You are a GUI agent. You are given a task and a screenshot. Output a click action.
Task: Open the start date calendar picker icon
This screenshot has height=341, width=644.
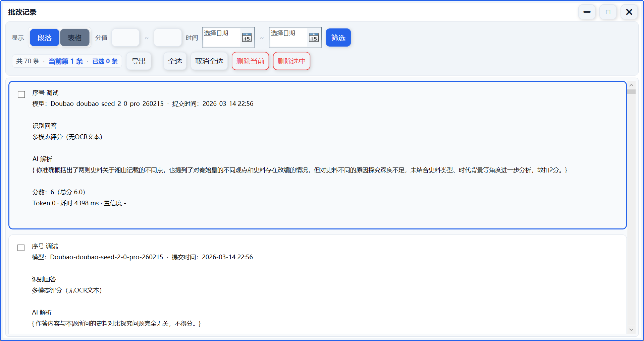(247, 38)
